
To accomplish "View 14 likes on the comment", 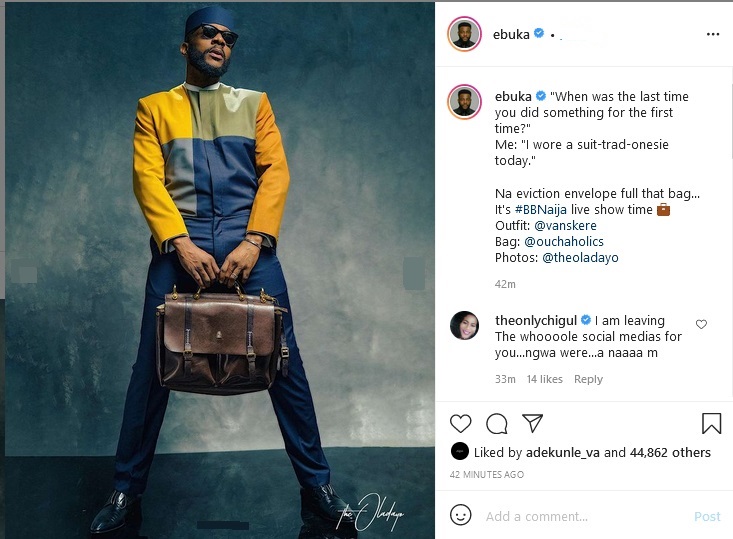I will coord(545,379).
